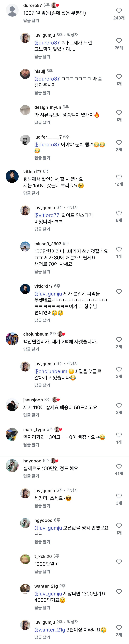Open the @chojunbeum mention link

51,371
